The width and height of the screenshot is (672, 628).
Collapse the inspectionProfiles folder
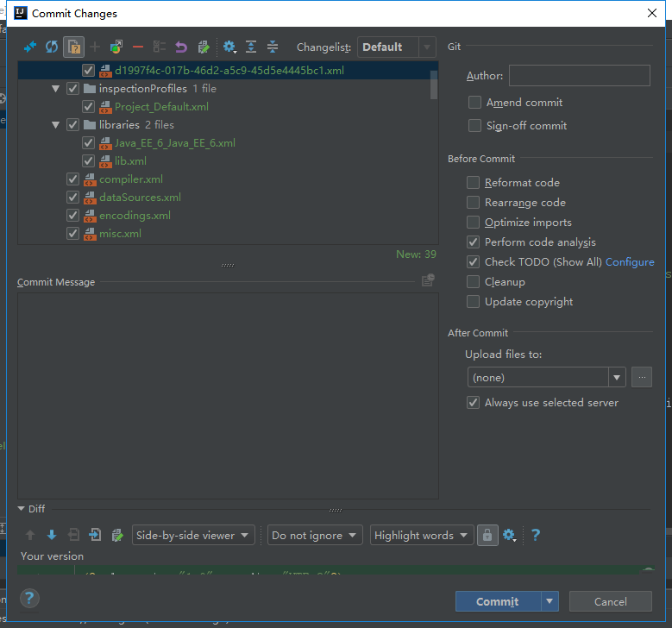[x=56, y=89]
